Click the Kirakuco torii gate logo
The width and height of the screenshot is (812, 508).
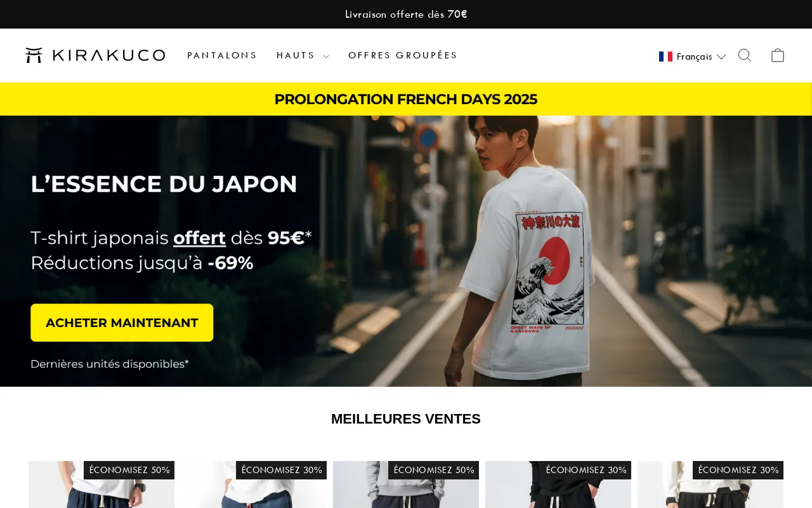[x=34, y=55]
